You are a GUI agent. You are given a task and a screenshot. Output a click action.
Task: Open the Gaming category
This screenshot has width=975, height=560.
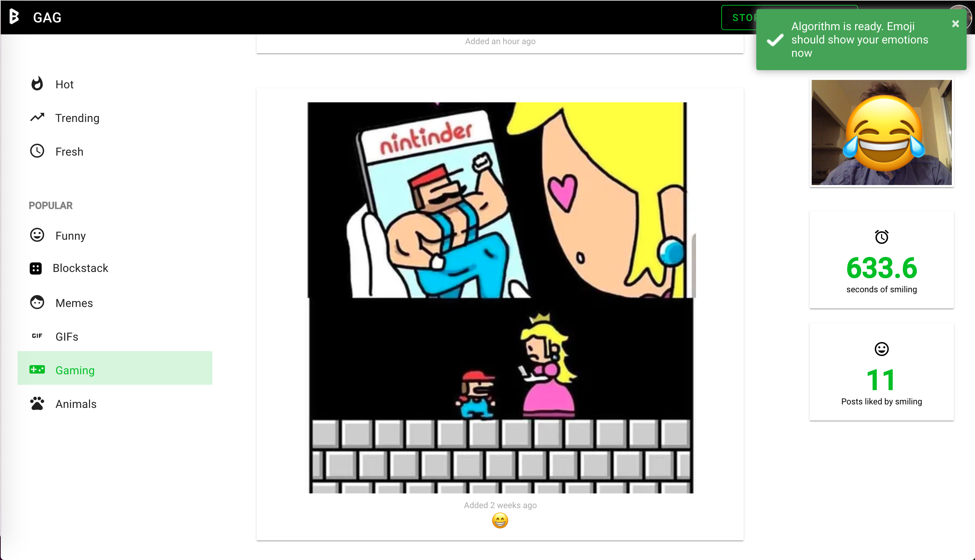[75, 370]
